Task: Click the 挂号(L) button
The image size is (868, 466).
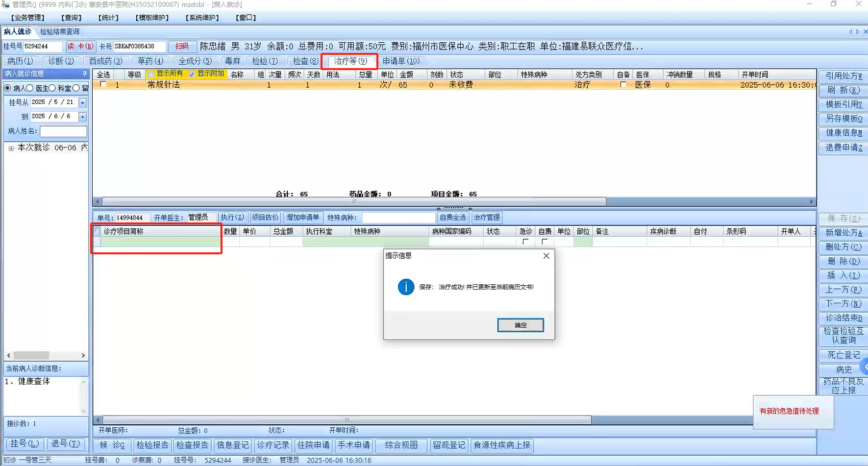Action: [x=24, y=444]
